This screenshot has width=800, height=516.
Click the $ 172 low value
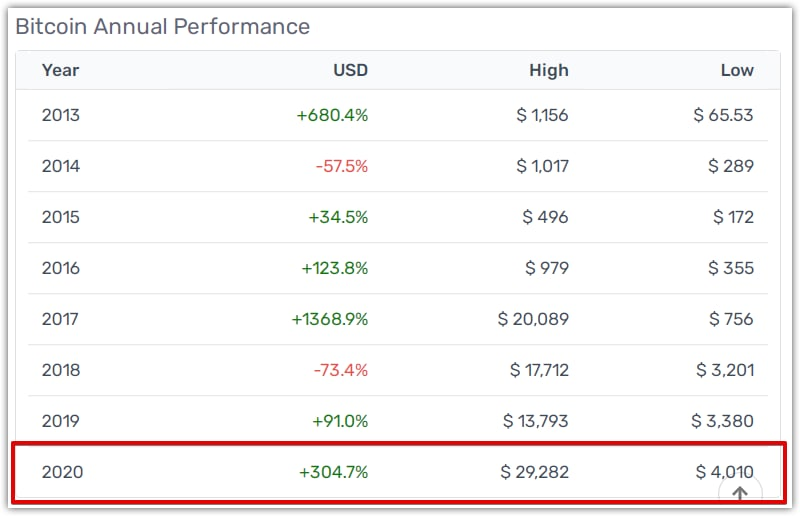[x=733, y=217]
